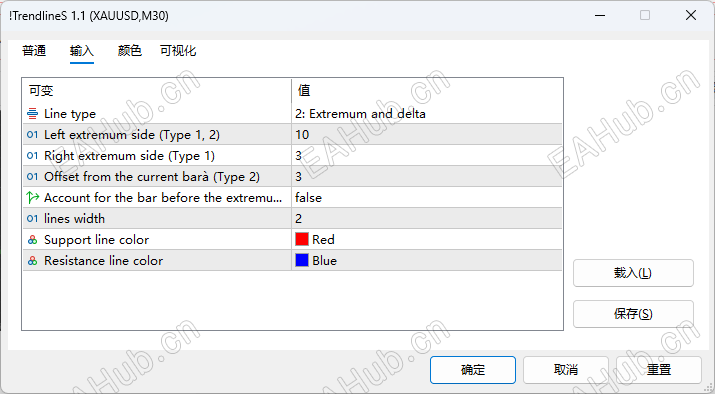
Task: Click color icon beside Resistance line color
Action: pos(32,261)
